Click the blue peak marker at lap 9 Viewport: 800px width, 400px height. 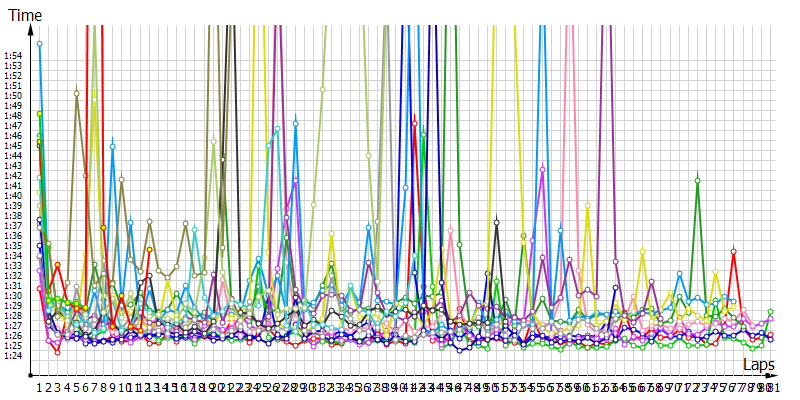point(112,146)
